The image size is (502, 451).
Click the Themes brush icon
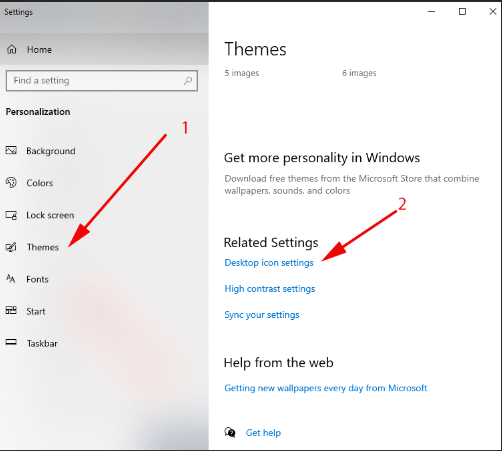coord(11,247)
